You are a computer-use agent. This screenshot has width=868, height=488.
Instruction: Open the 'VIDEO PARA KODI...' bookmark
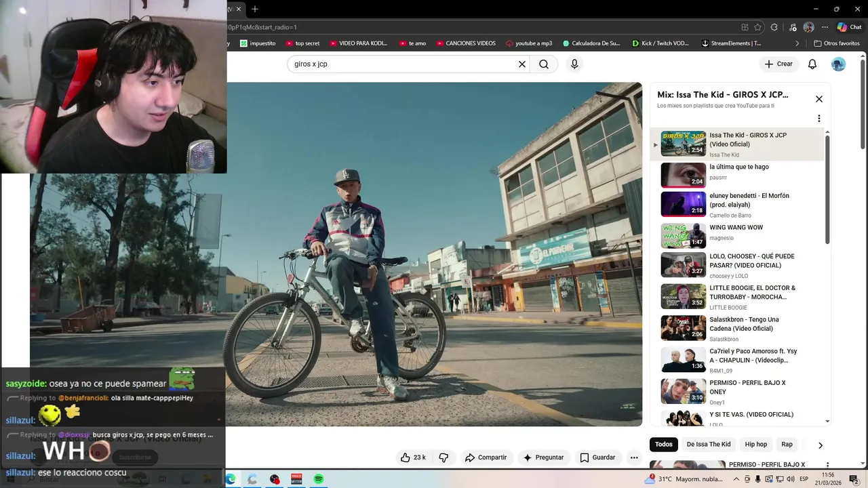tap(359, 43)
